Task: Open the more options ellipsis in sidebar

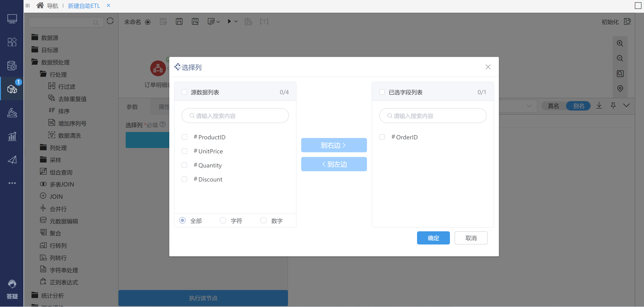Action: [12, 183]
